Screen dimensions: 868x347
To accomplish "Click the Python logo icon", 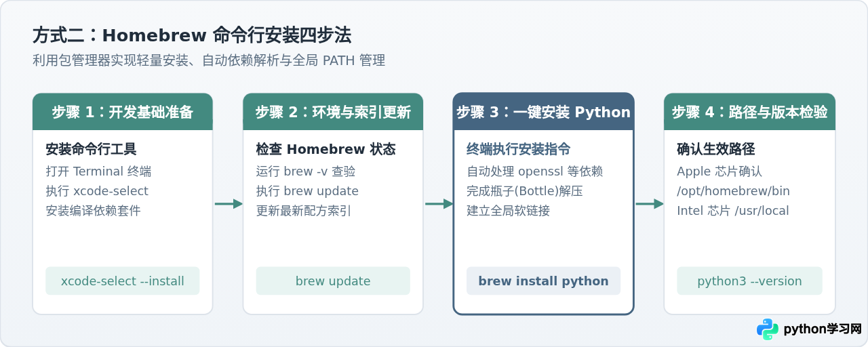I will pos(768,329).
